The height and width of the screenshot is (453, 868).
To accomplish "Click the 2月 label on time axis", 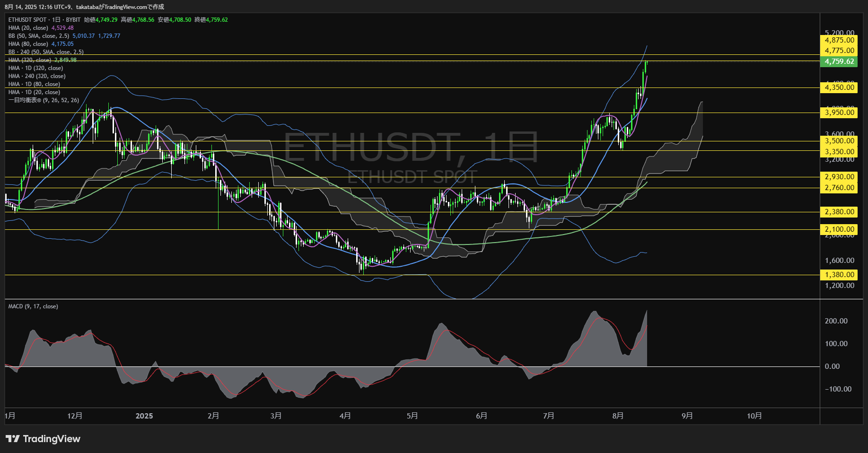I will (213, 416).
